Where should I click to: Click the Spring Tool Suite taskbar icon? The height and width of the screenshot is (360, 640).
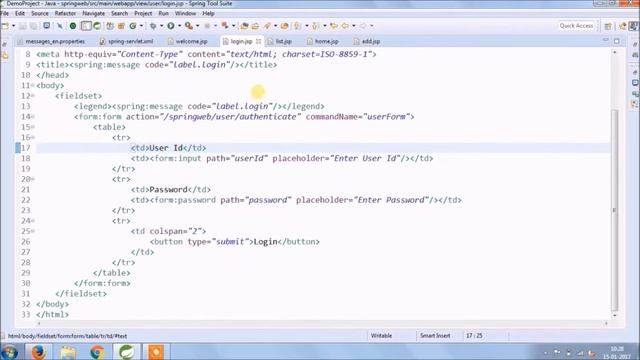(127, 351)
